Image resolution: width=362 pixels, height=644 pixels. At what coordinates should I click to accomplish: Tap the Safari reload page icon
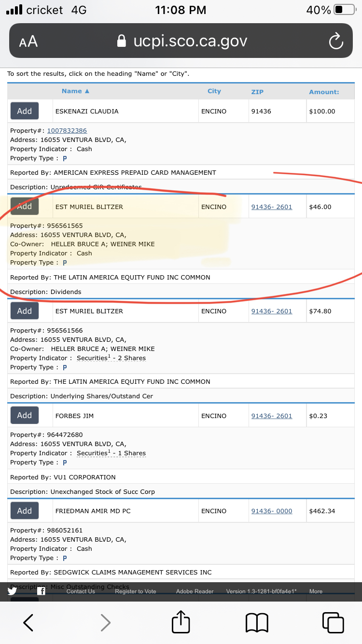tap(336, 42)
